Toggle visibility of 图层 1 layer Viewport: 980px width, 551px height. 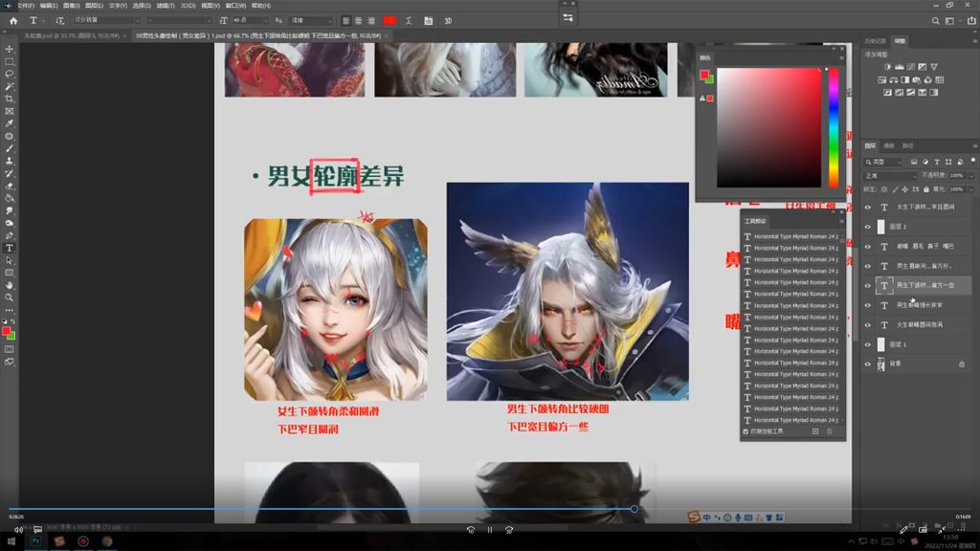pyautogui.click(x=868, y=344)
